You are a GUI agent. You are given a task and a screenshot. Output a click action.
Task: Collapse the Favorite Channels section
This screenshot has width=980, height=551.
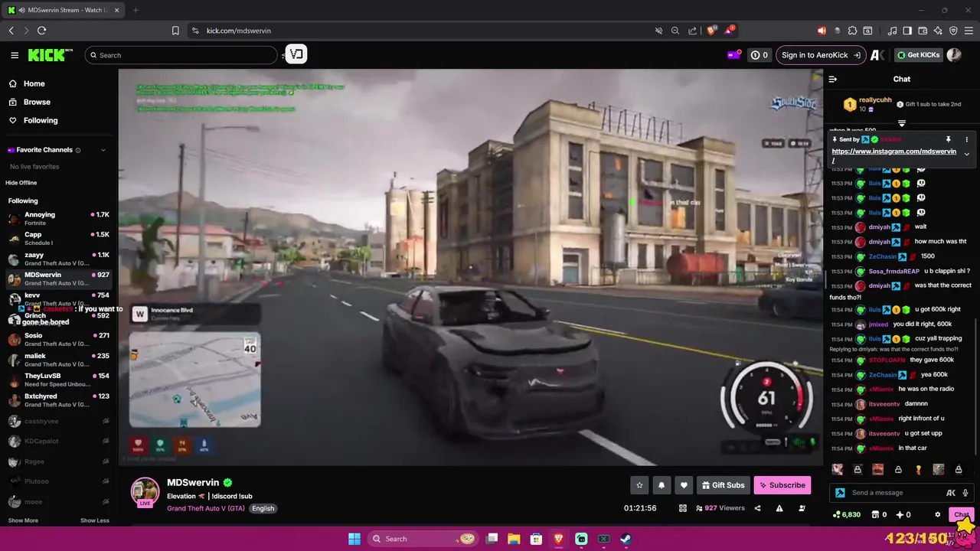pos(103,150)
